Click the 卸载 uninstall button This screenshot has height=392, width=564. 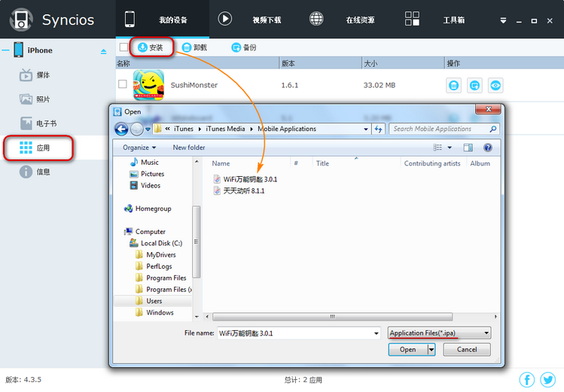[x=194, y=47]
